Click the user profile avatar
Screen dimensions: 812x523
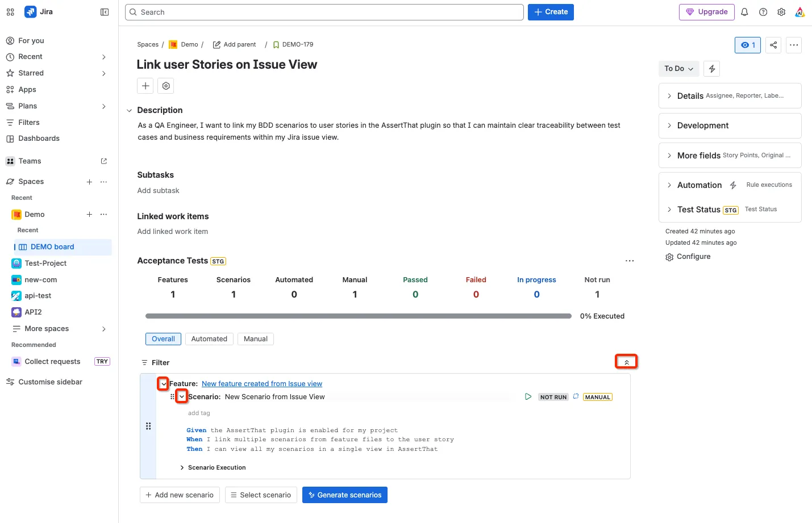tap(799, 12)
